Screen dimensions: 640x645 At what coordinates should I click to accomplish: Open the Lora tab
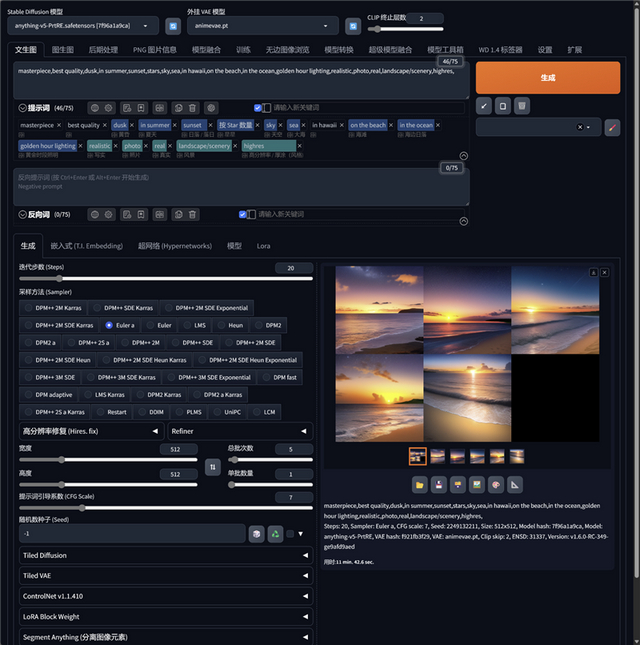[263, 245]
